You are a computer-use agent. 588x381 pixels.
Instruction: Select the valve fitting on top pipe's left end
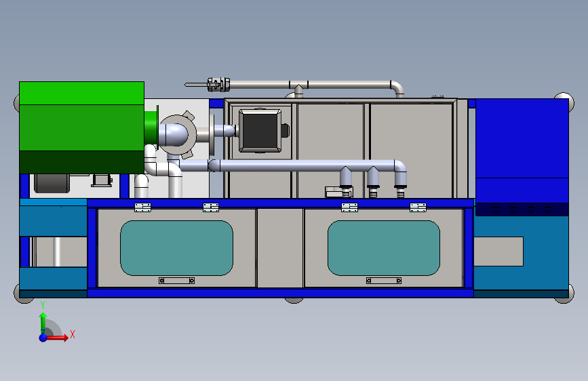tap(218, 85)
